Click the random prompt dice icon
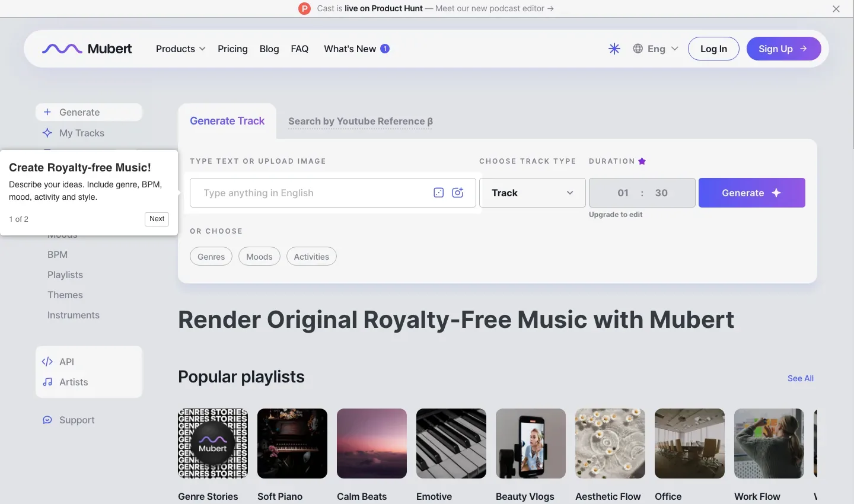 439,193
